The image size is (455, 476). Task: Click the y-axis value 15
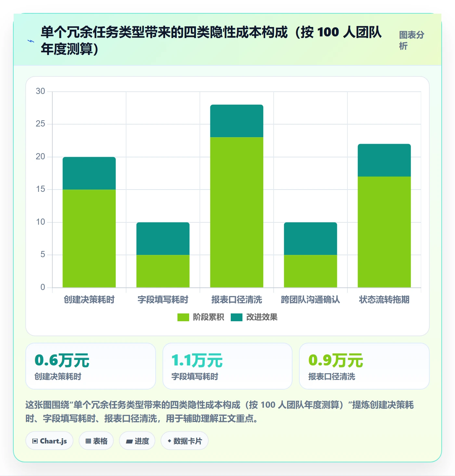40,189
